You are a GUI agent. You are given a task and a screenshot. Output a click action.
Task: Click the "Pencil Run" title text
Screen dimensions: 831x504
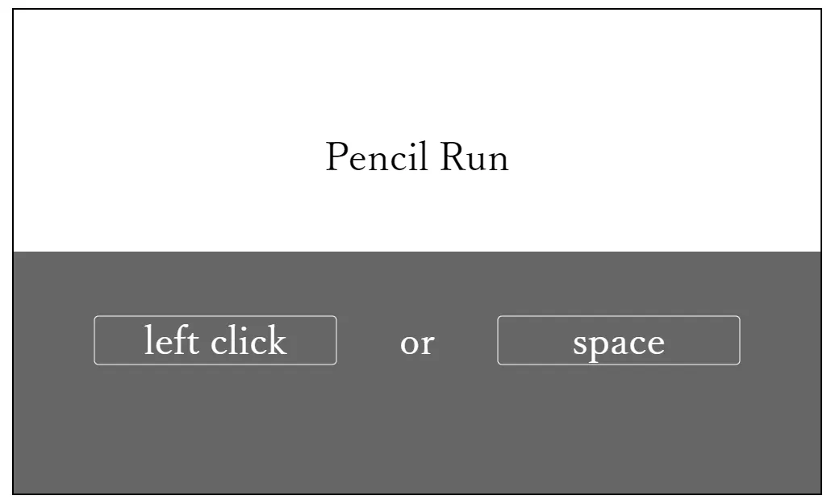click(x=417, y=157)
